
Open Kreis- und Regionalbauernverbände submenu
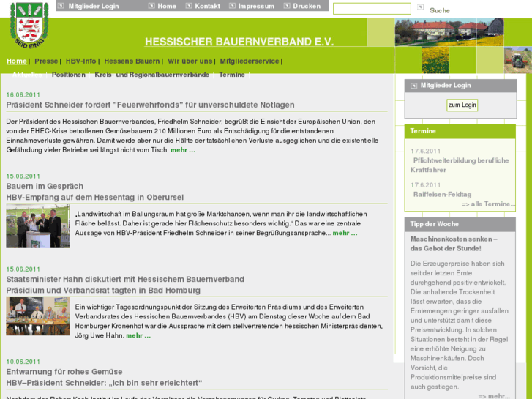tap(151, 75)
